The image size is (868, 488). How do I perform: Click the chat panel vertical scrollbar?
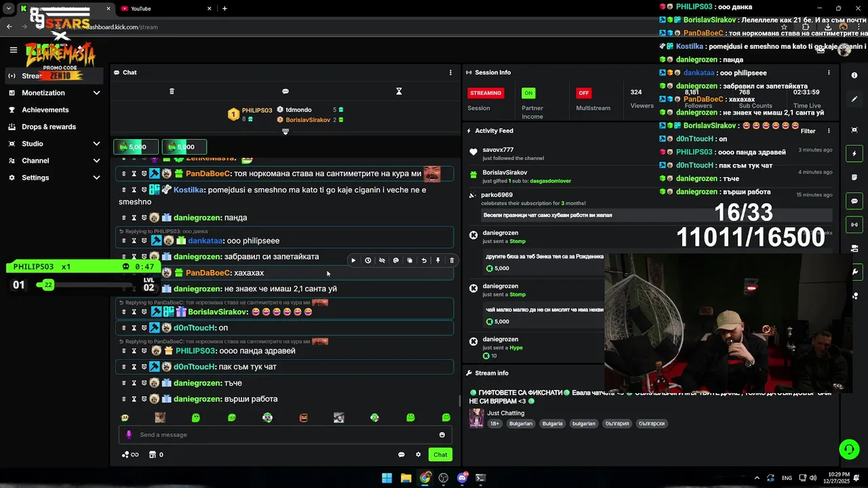[458, 400]
